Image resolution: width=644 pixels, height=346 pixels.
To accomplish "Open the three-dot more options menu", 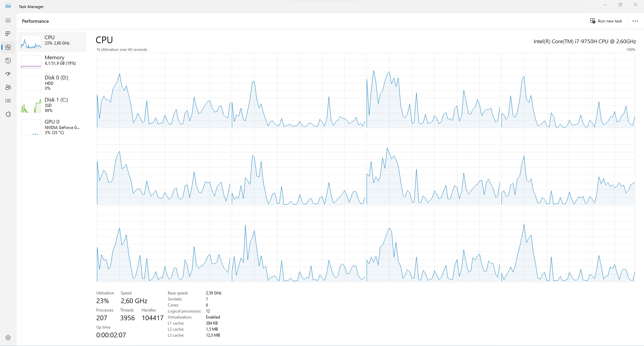I will (x=635, y=21).
